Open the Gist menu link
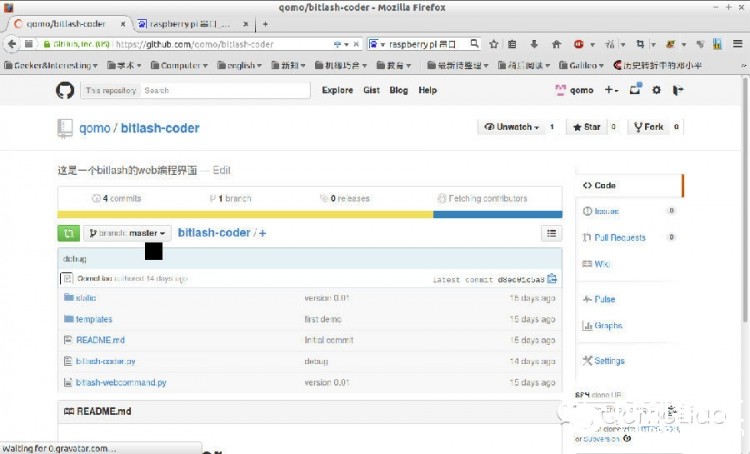This screenshot has height=454, width=750. [x=371, y=90]
